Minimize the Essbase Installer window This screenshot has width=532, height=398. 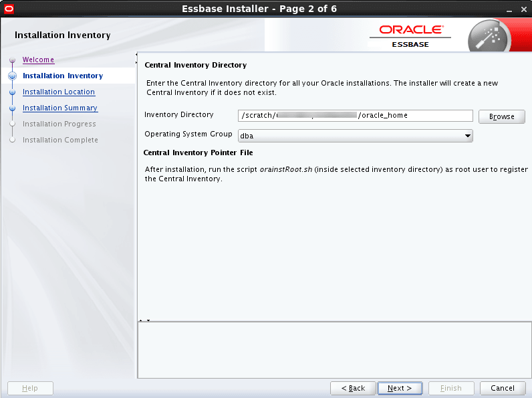click(509, 10)
